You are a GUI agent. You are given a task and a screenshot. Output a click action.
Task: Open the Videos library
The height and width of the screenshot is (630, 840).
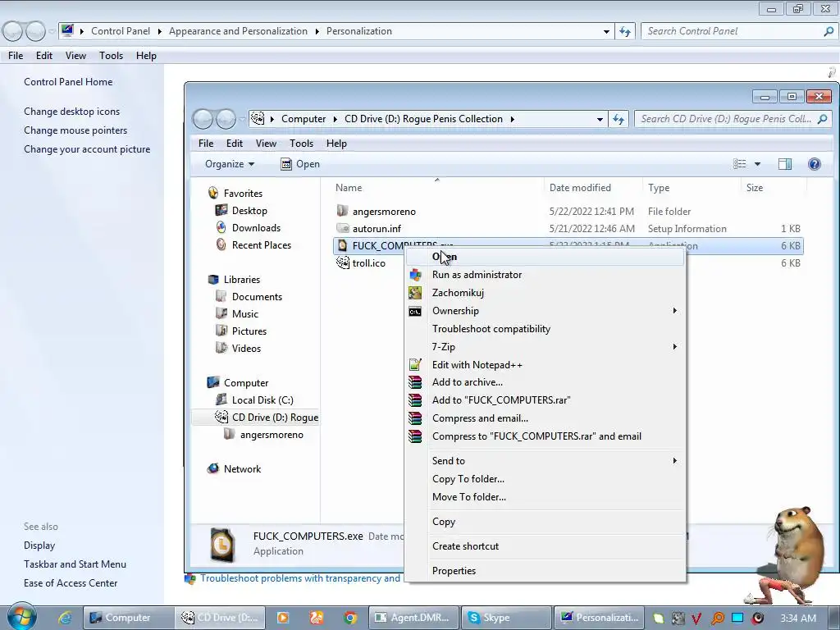(246, 348)
